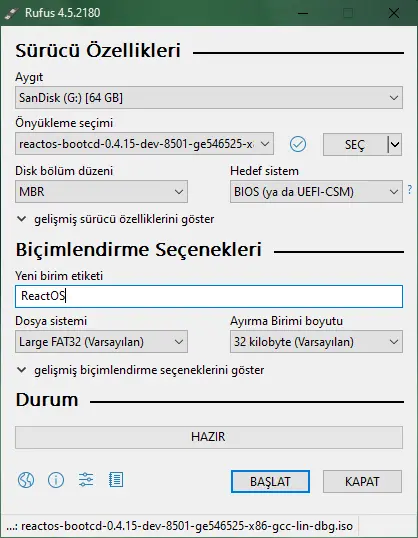Click the status bar ISO filename text

pos(179,526)
